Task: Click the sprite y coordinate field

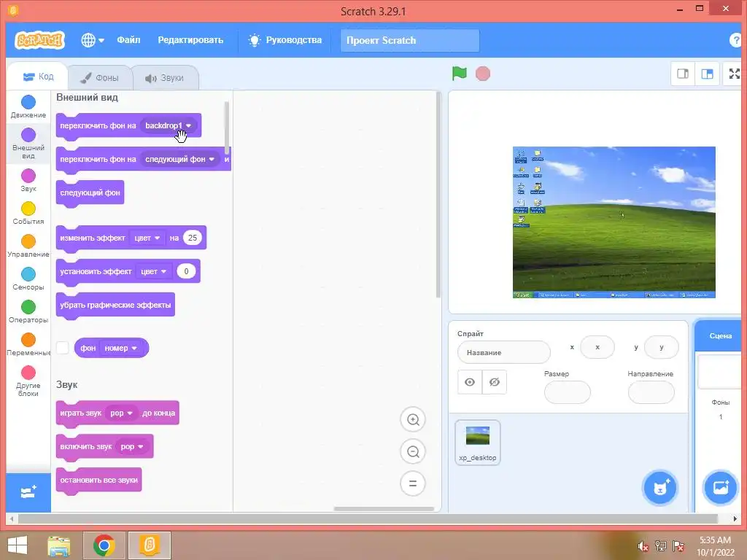Action: pos(661,347)
